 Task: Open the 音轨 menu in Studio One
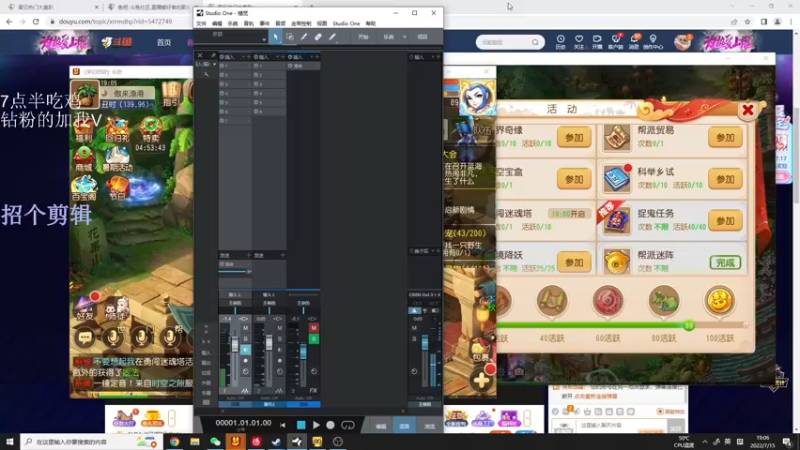(248, 23)
